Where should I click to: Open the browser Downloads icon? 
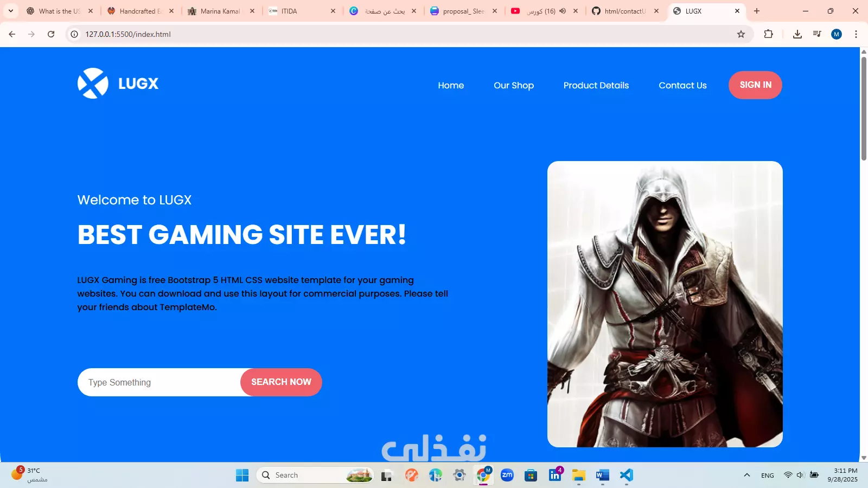click(797, 34)
